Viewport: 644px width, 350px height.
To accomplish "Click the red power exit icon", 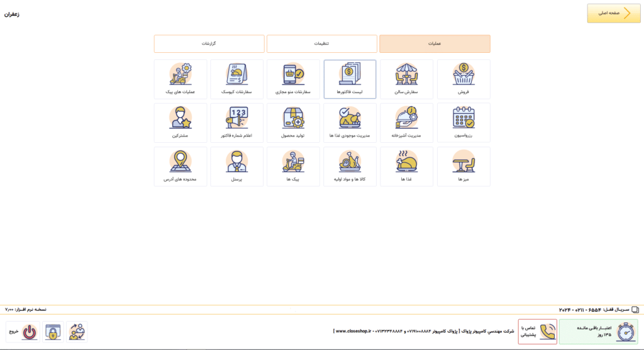I will tap(30, 332).
